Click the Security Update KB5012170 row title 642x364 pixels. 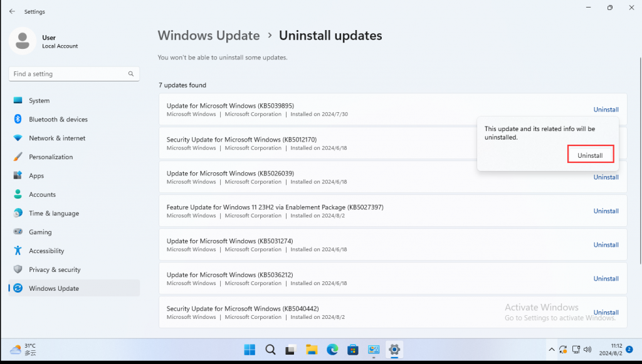(x=241, y=140)
